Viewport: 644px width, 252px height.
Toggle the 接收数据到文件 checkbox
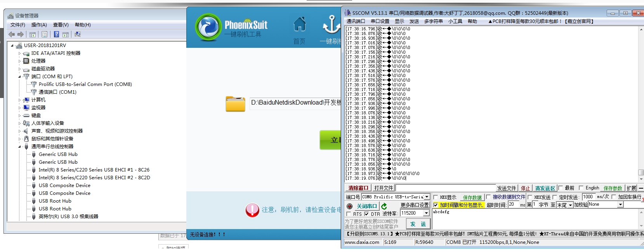(488, 197)
